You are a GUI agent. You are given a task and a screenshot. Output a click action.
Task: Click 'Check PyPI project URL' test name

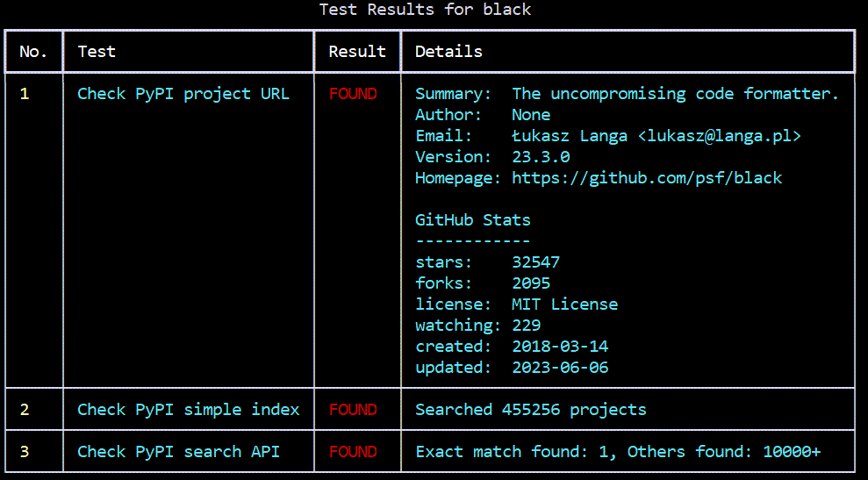pos(183,94)
